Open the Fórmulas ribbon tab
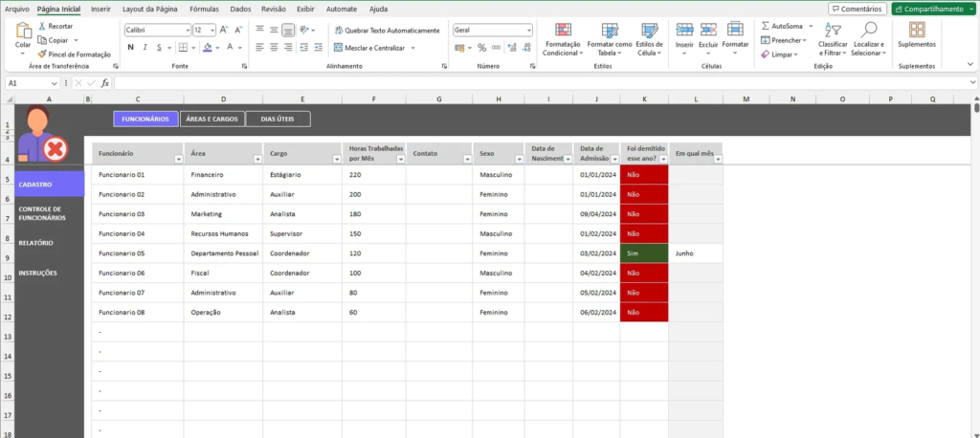The image size is (980, 438). [x=204, y=9]
